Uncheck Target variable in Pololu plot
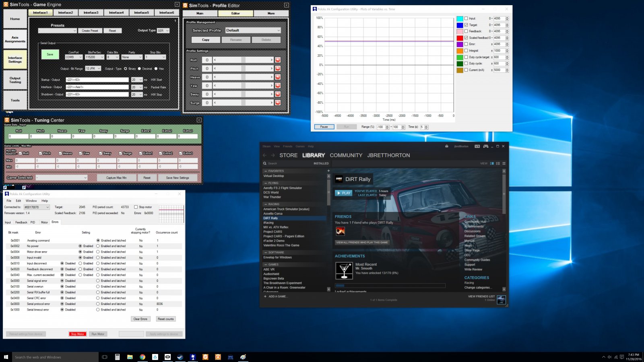This screenshot has height=362, width=644. pos(466,25)
